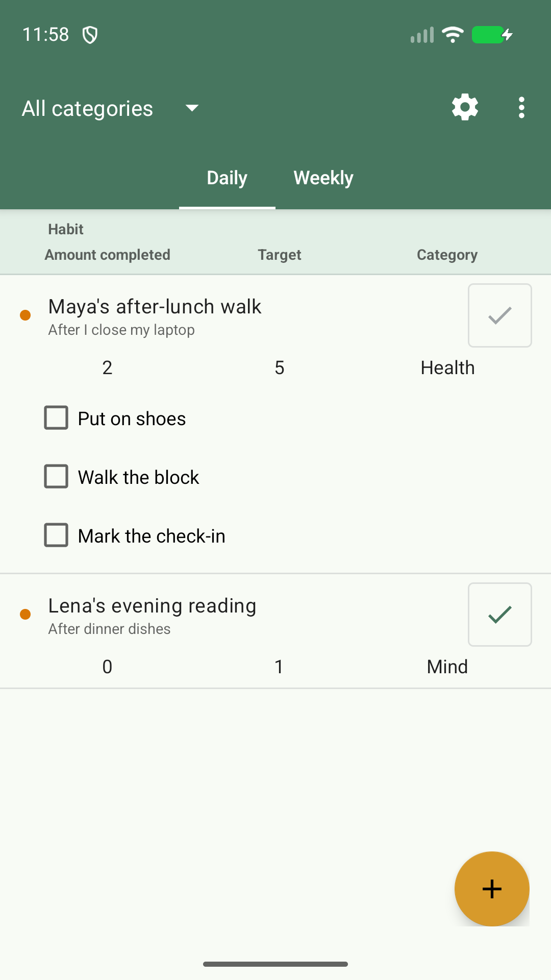Tap the Health category label

pos(447,367)
